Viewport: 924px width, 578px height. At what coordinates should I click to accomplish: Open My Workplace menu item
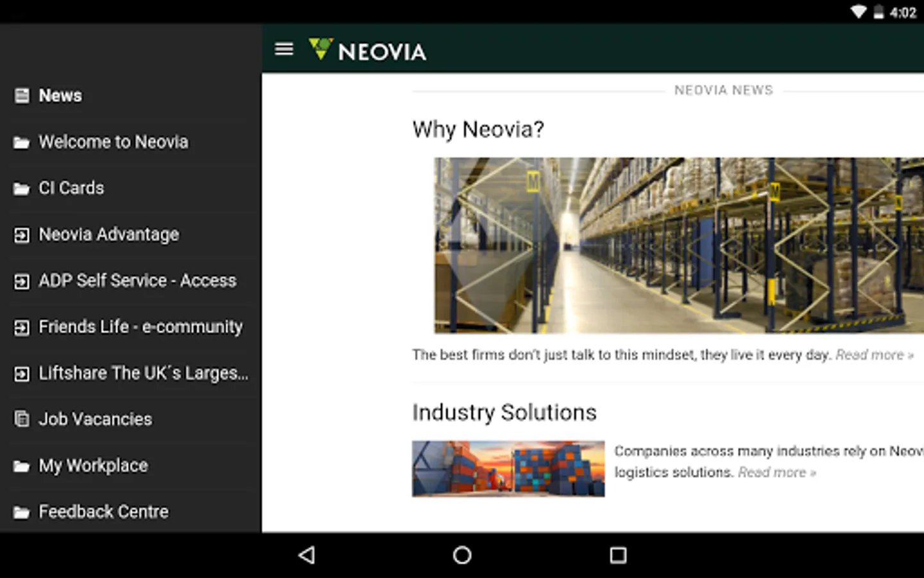click(130, 466)
